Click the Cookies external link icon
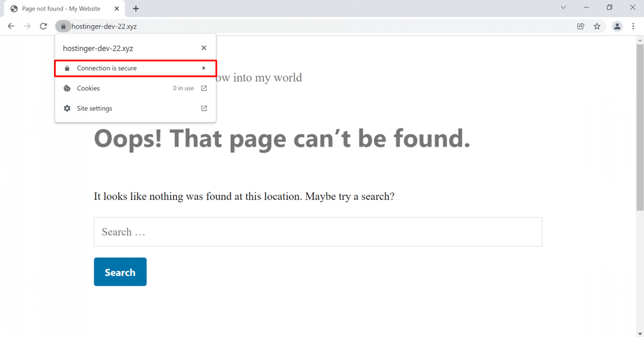644x337 pixels. (x=204, y=88)
